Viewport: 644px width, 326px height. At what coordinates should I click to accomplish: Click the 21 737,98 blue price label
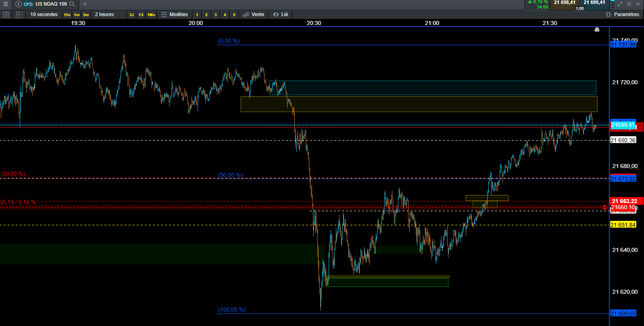(623, 45)
